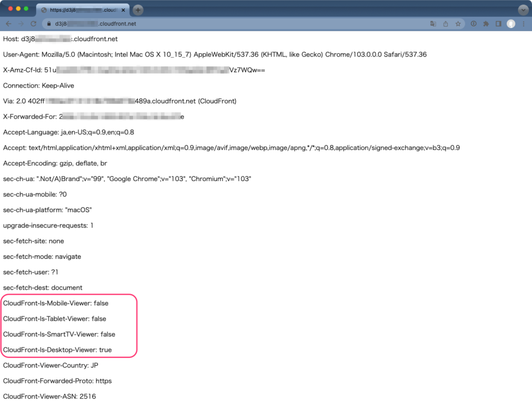Open site information via the padlock icon

coord(49,23)
